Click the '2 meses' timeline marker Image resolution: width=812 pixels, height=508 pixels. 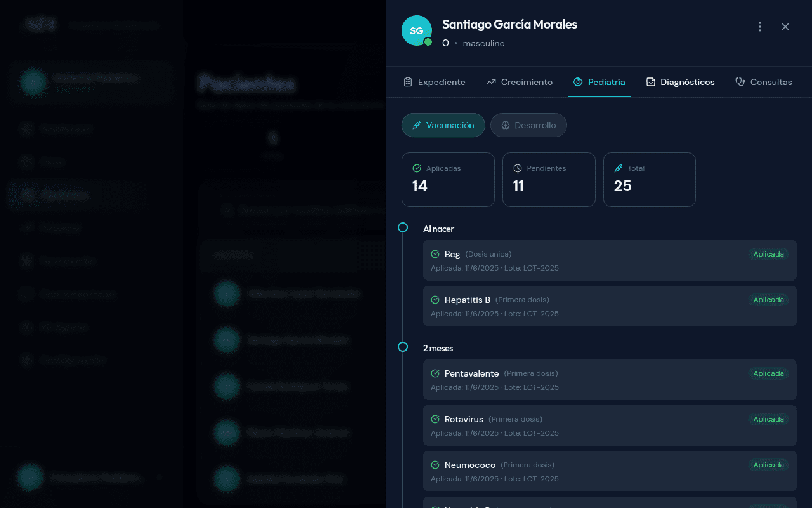pos(403,347)
